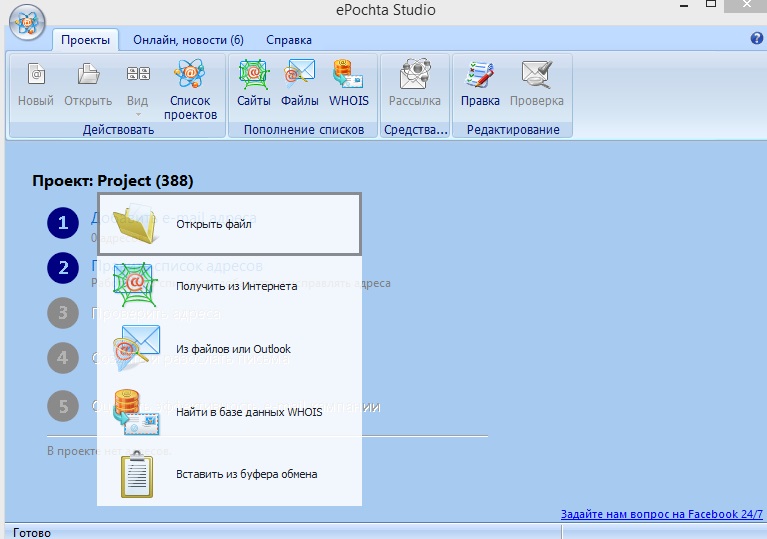The height and width of the screenshot is (539, 767).
Task: Open Правка list editing tool
Action: [x=480, y=84]
